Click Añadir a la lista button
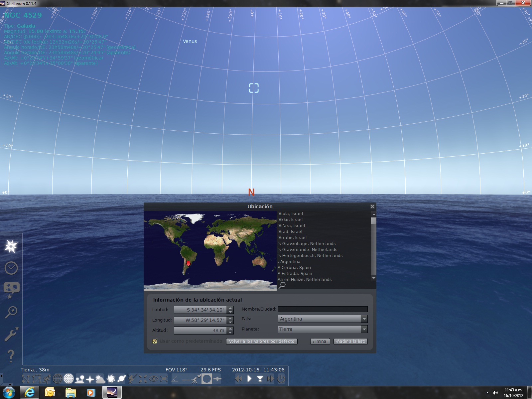The image size is (532, 399). [x=350, y=341]
